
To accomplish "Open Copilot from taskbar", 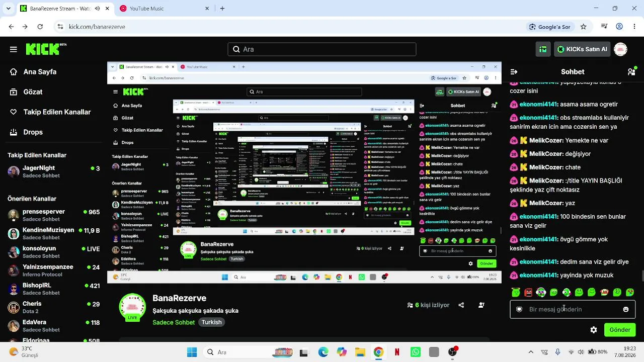I will (342, 352).
